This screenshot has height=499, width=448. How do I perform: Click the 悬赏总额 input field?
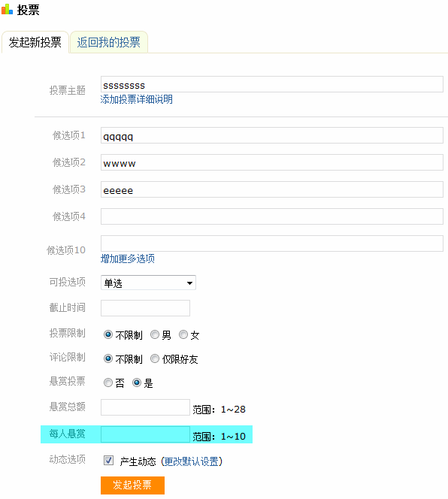point(146,407)
